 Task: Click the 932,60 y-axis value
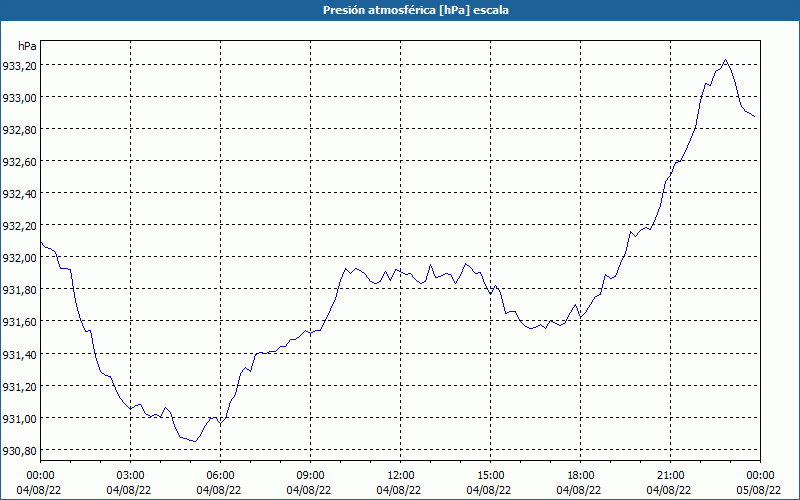[20, 162]
